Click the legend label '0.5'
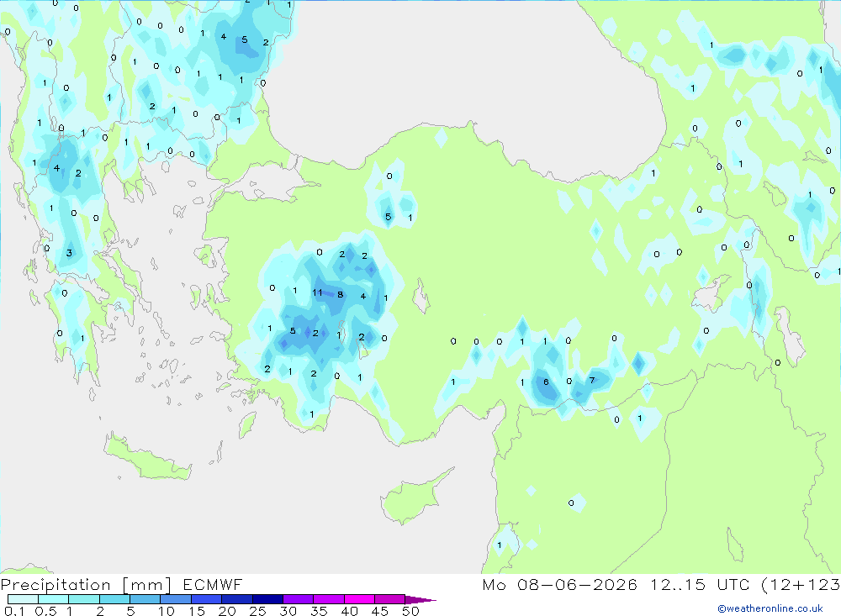The height and width of the screenshot is (616, 841). (x=45, y=611)
